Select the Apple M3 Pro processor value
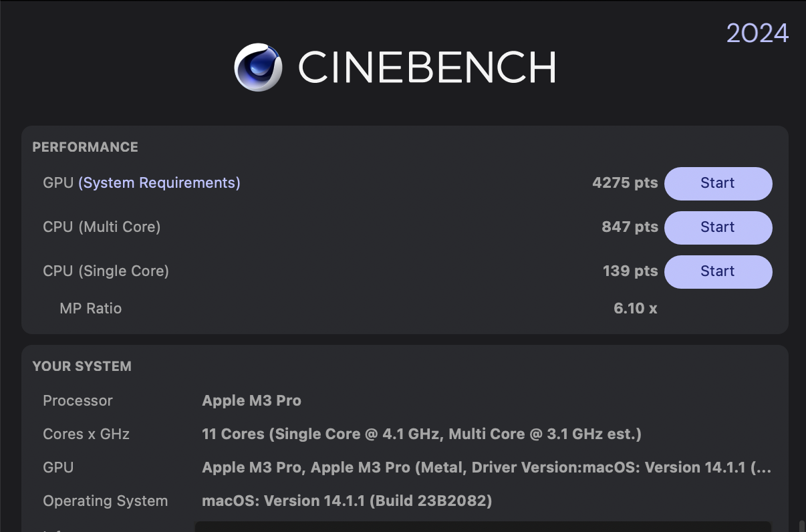The image size is (806, 532). pyautogui.click(x=251, y=401)
